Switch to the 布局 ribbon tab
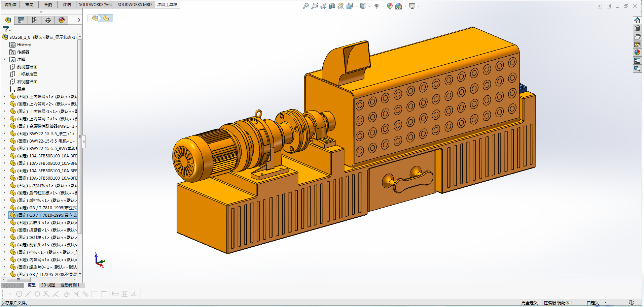The height and width of the screenshot is (307, 644). [29, 4]
